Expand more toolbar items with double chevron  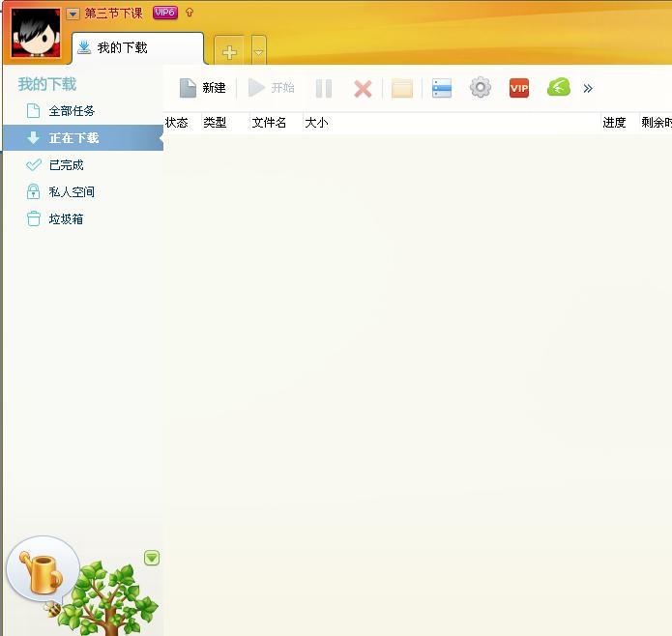pos(588,89)
